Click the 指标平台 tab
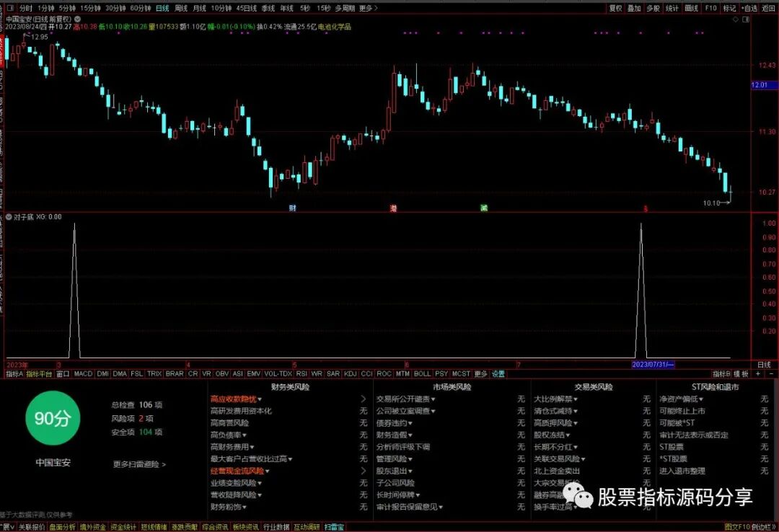The height and width of the screenshot is (532, 779). pos(39,373)
